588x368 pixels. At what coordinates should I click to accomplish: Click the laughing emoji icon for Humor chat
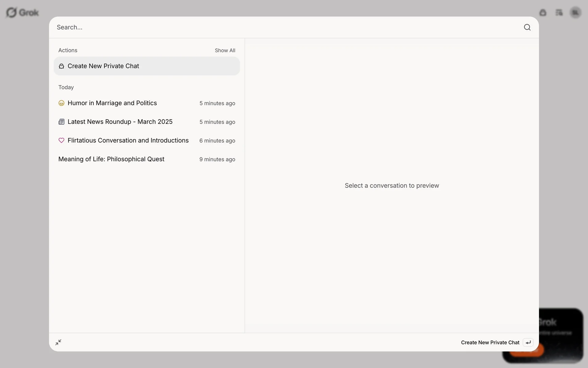click(x=61, y=103)
